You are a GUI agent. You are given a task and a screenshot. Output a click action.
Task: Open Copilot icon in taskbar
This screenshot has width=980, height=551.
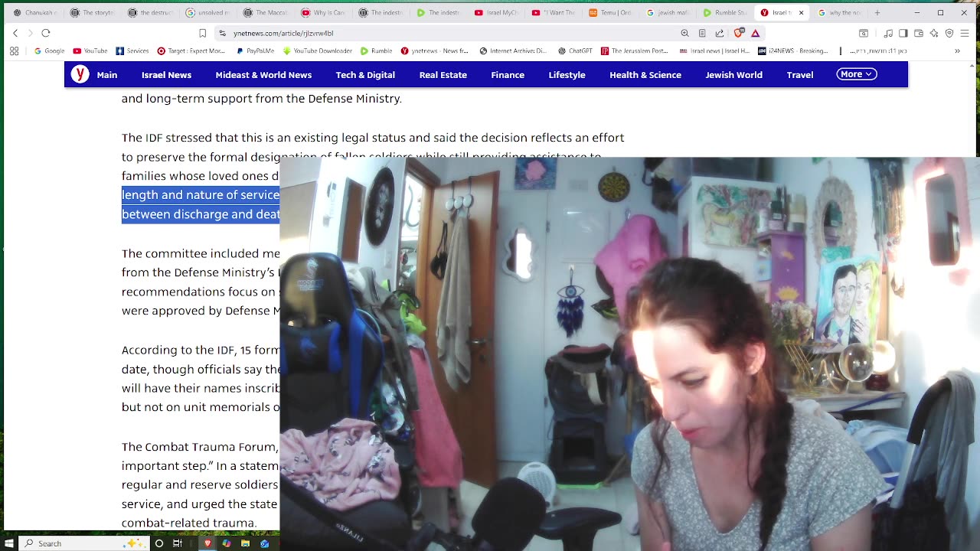tap(227, 543)
